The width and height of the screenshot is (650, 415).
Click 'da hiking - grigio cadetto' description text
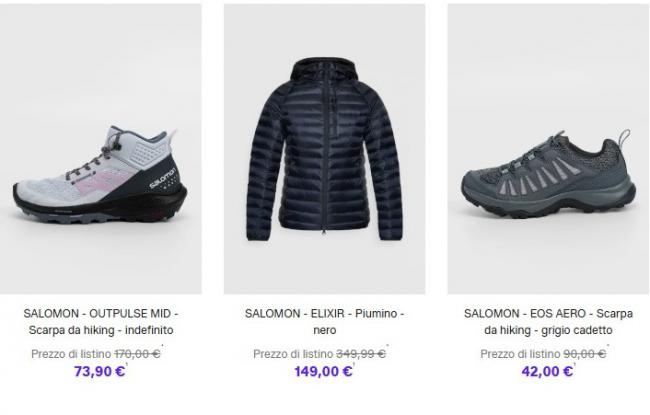548,330
